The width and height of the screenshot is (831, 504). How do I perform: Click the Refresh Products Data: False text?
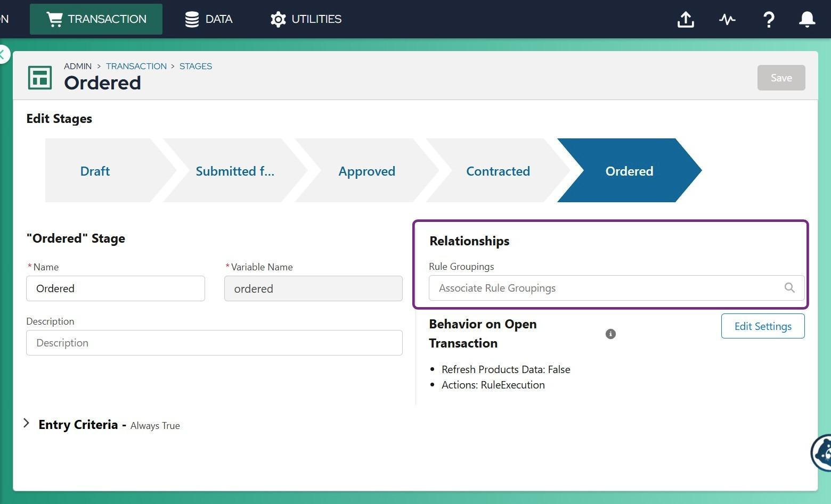pyautogui.click(x=506, y=369)
